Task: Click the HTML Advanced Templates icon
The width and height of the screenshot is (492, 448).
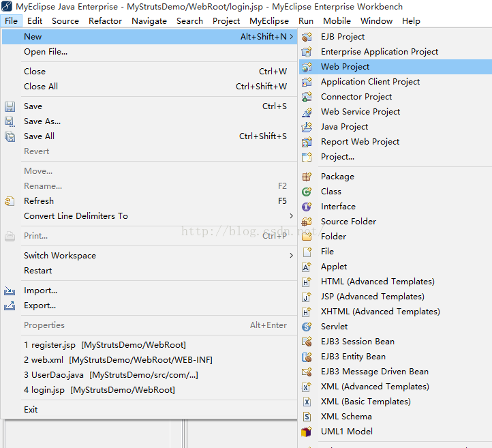Action: (x=307, y=282)
